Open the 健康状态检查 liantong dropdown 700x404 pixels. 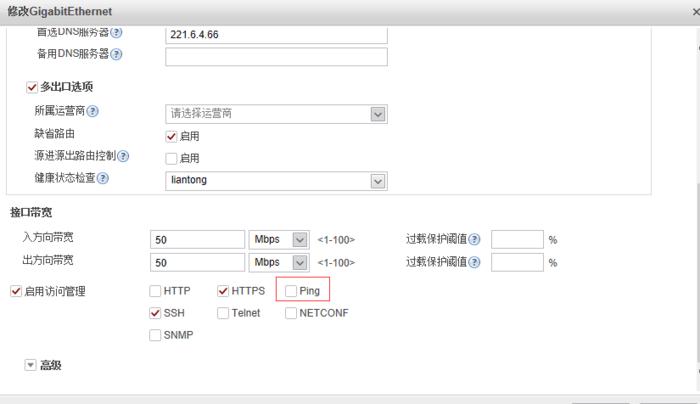click(x=378, y=181)
